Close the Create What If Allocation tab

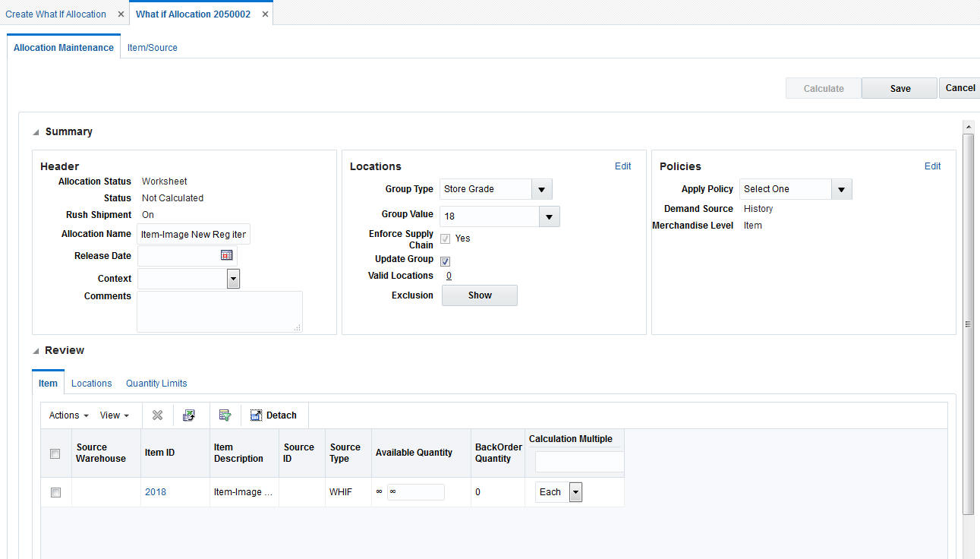coord(121,13)
